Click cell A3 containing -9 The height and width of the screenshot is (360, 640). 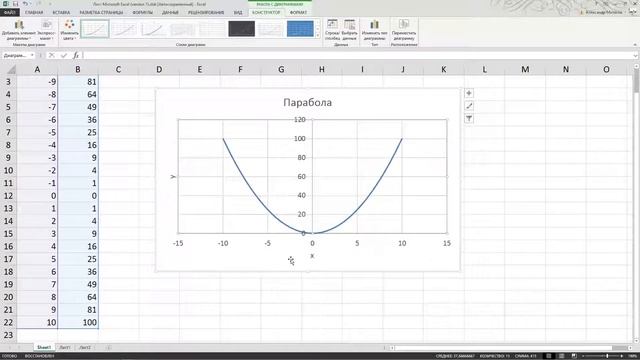coord(37,82)
